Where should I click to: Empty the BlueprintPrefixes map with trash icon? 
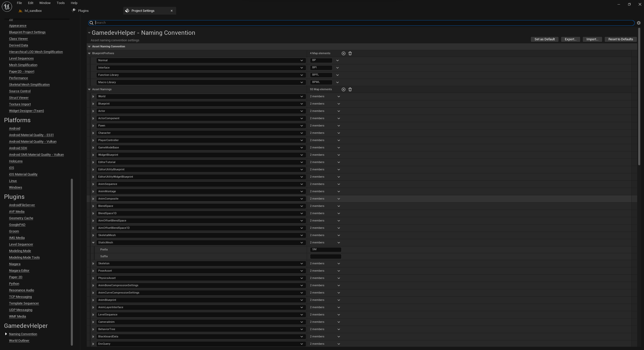(350, 53)
